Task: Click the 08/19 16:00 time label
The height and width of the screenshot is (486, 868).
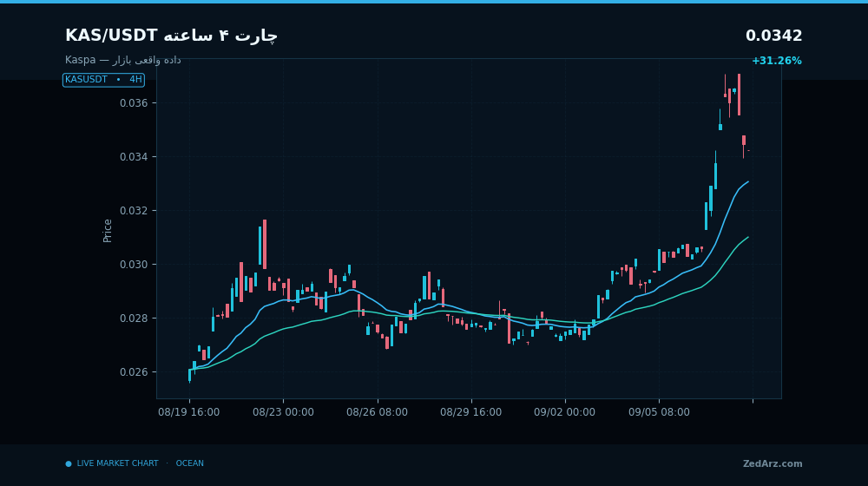Action: click(x=188, y=412)
